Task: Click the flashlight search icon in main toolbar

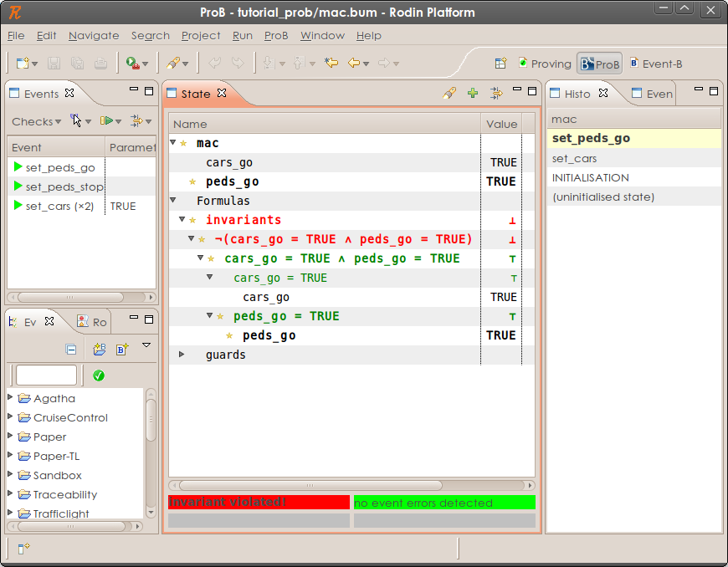Action: [174, 63]
